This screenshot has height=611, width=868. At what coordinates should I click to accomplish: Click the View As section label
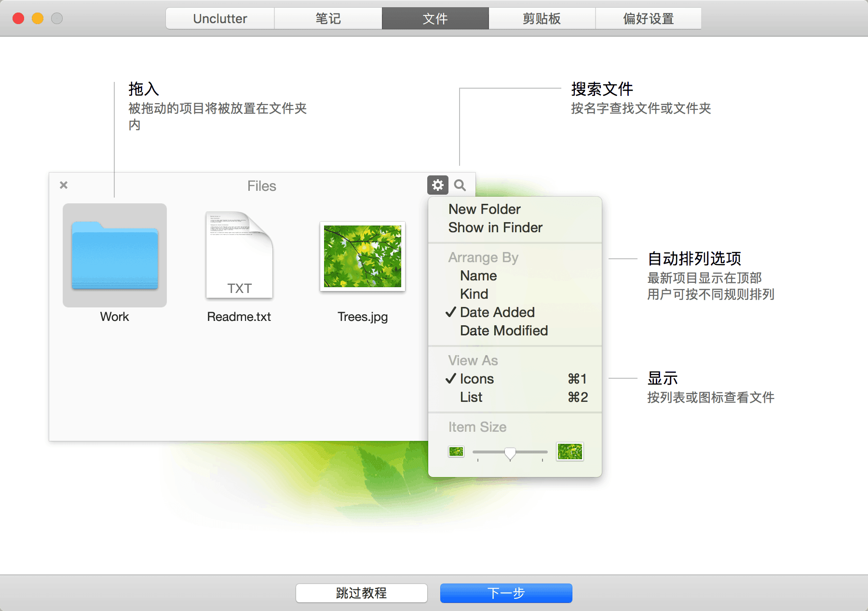point(473,360)
